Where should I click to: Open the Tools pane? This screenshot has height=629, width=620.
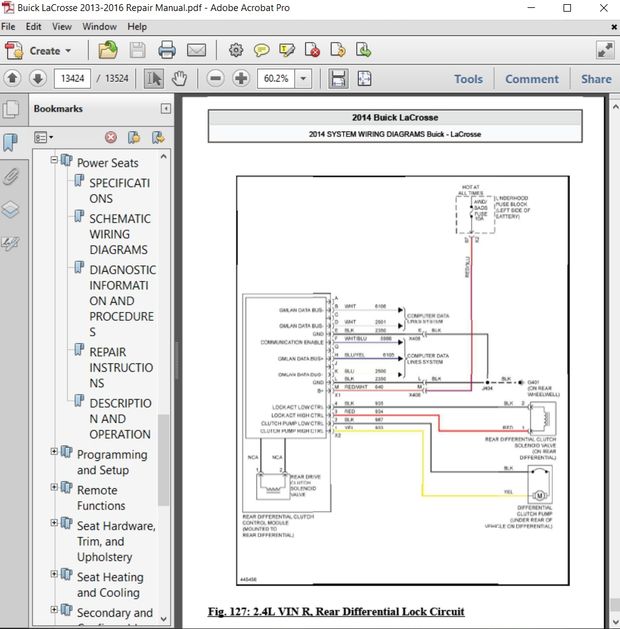pyautogui.click(x=468, y=79)
